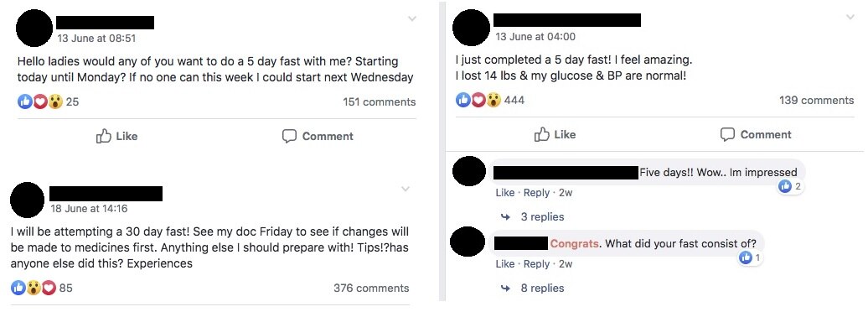This screenshot has height=312, width=868.
Task: Expand the 3 replies thread
Action: [x=533, y=216]
